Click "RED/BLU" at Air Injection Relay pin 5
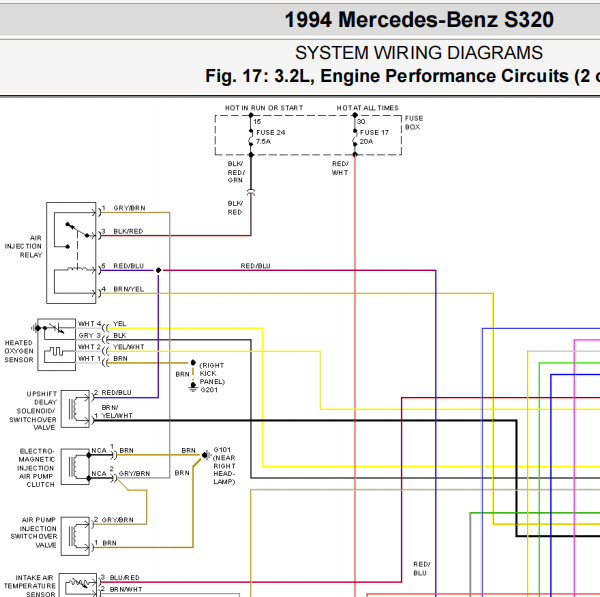 pos(129,266)
